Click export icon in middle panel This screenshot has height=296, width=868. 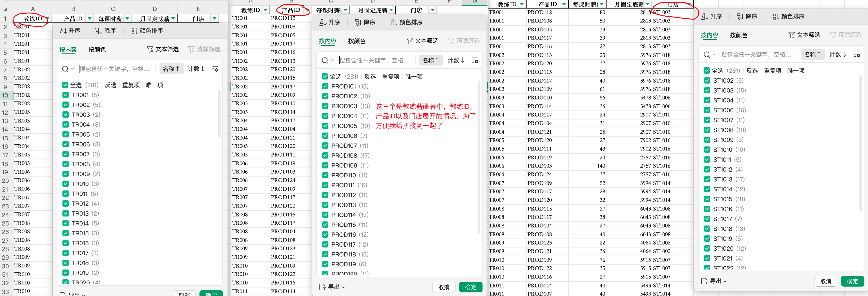pyautogui.click(x=323, y=287)
